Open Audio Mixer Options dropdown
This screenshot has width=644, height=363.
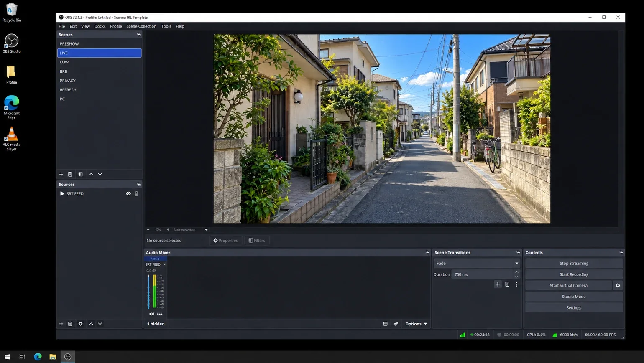pyautogui.click(x=416, y=324)
